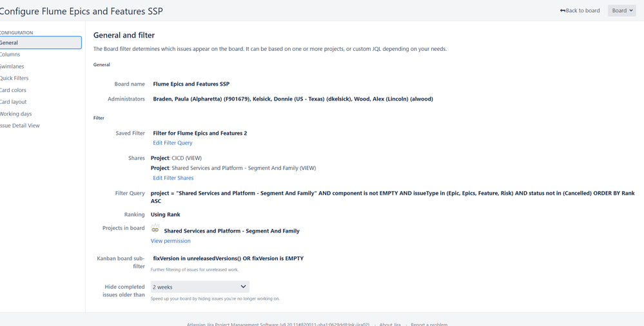Click the Kanban sub-filter 'fixVersion in unreleasedVersions()' text
The width and height of the screenshot is (644, 326).
[228, 258]
